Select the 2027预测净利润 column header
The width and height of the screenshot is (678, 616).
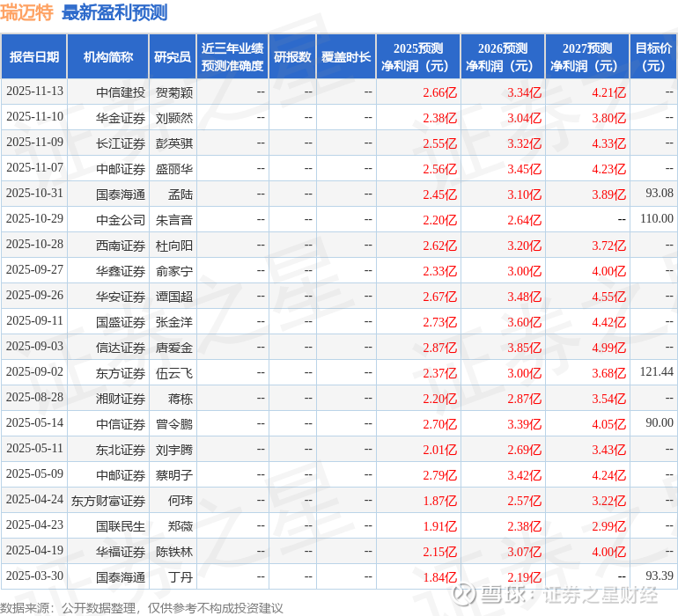[587, 56]
